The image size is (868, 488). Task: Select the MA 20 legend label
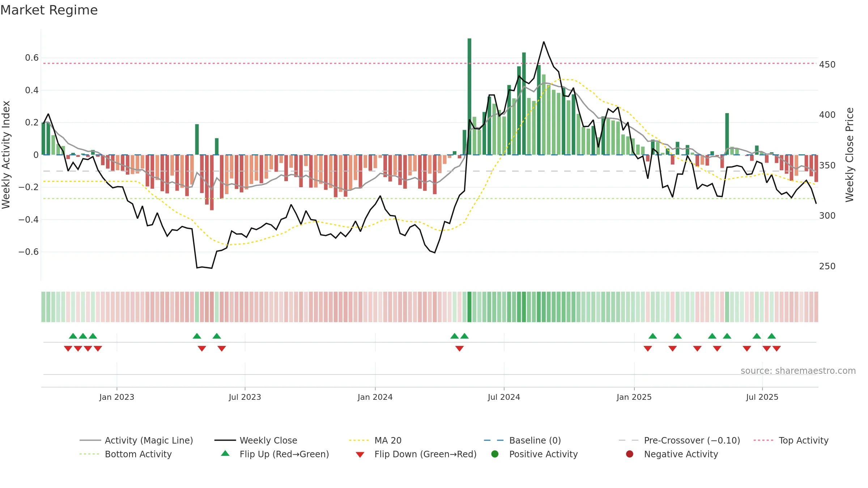point(388,440)
